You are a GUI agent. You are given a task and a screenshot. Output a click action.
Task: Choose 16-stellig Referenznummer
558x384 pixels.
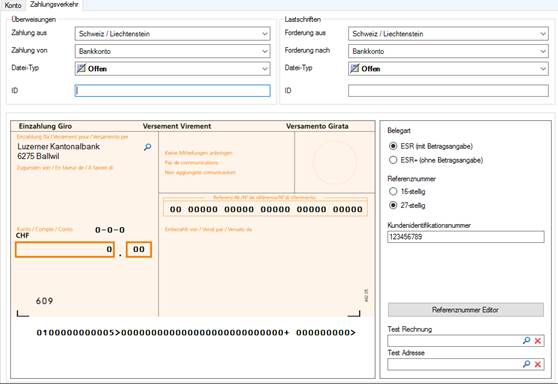click(x=393, y=191)
